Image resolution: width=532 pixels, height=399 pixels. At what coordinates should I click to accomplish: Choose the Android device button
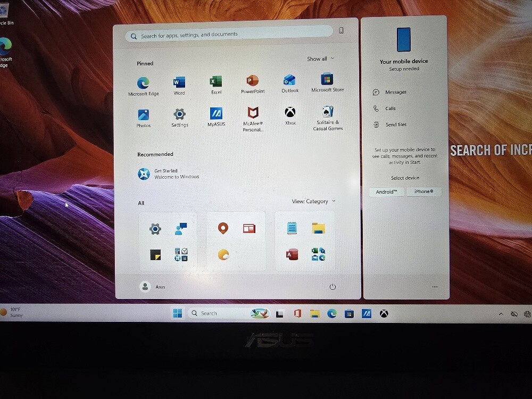click(x=386, y=192)
